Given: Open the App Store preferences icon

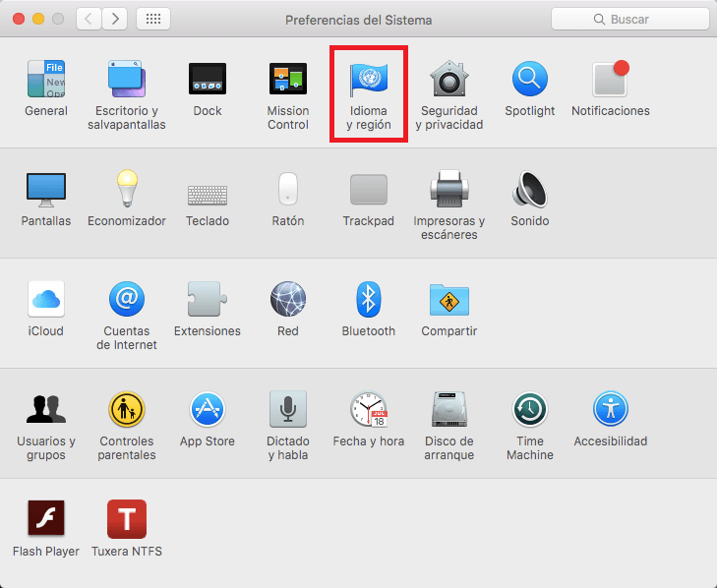Looking at the screenshot, I should [x=208, y=409].
